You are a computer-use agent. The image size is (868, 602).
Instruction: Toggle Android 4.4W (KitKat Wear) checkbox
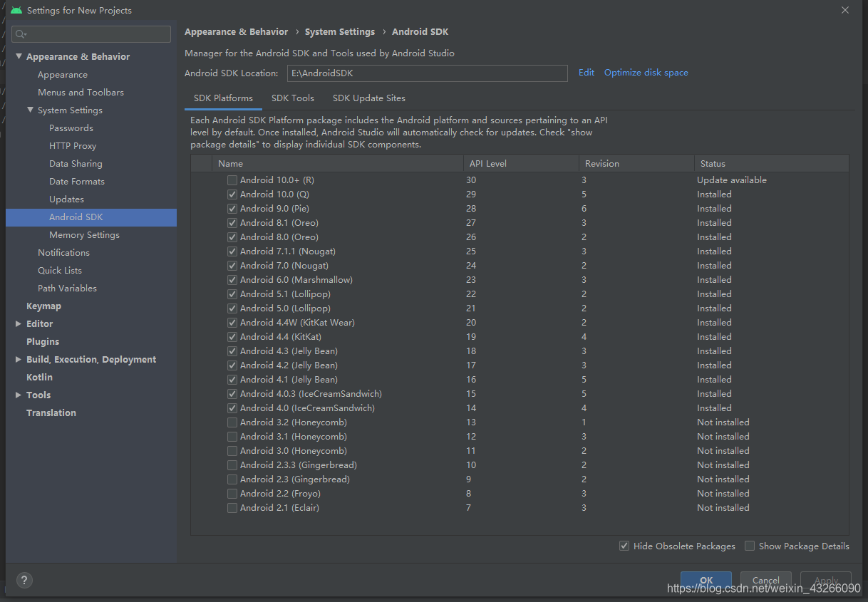[232, 323]
